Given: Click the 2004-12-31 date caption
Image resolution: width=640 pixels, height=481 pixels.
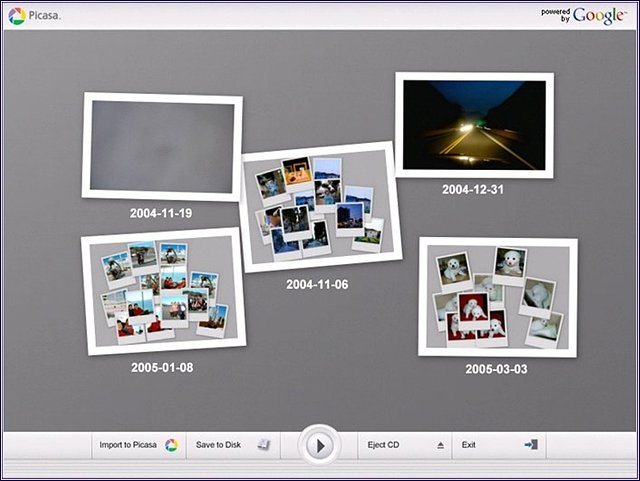Looking at the screenshot, I should point(473,189).
